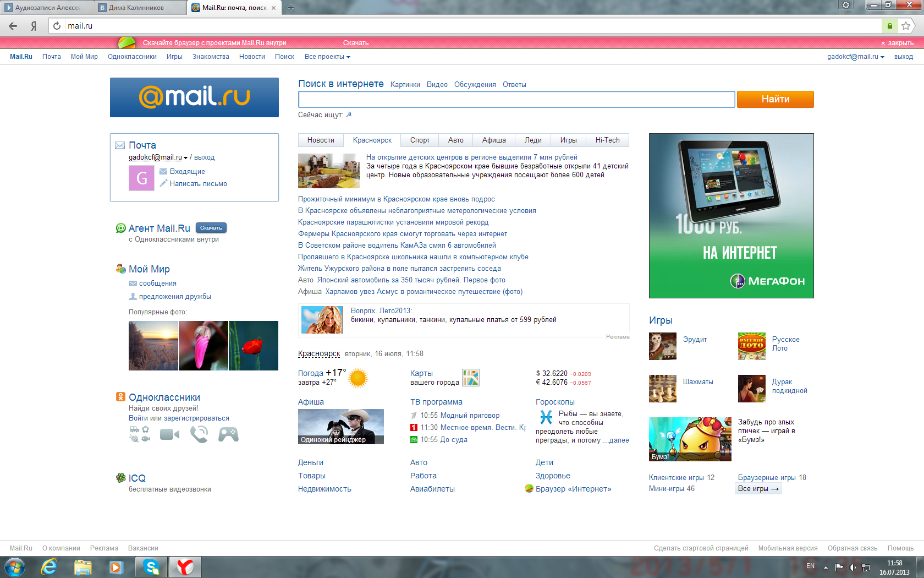Focus the internet search input field
This screenshot has width=924, height=578.
point(516,99)
